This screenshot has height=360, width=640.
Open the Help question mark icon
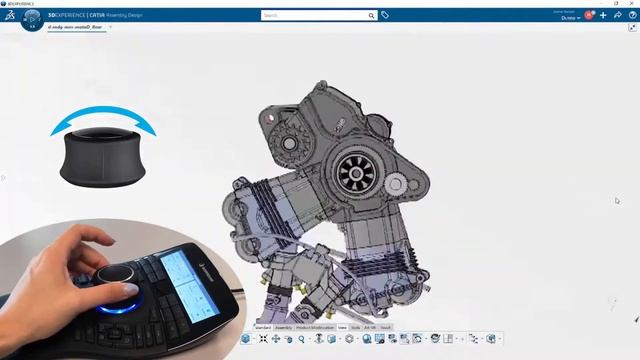tap(633, 15)
